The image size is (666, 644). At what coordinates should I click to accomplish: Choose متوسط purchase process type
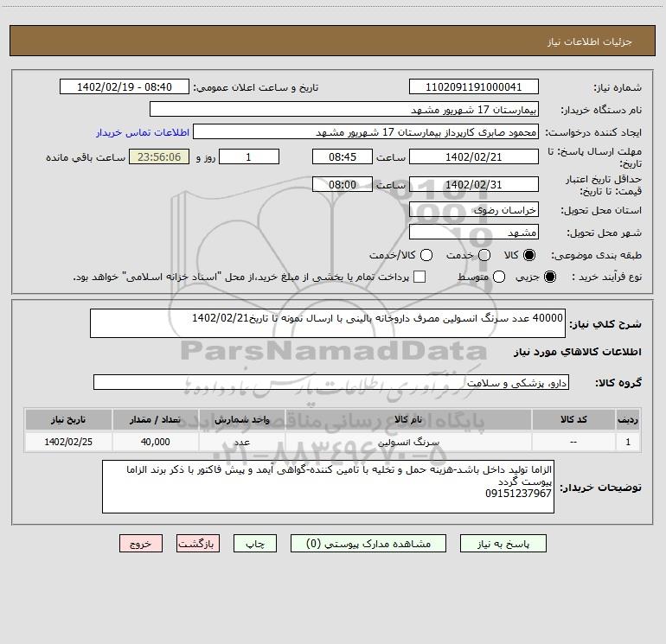pyautogui.click(x=499, y=277)
